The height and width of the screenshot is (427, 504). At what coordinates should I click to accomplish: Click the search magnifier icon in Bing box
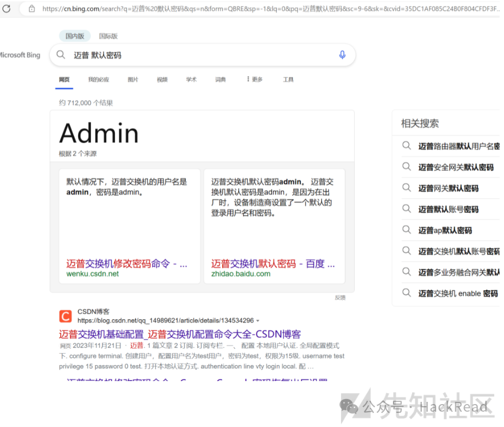pyautogui.click(x=61, y=55)
